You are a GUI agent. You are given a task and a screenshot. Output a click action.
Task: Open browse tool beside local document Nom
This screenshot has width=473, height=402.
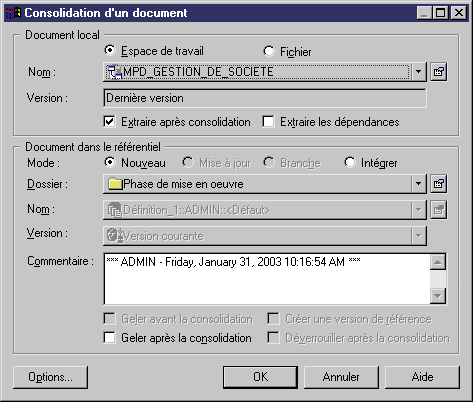(438, 72)
